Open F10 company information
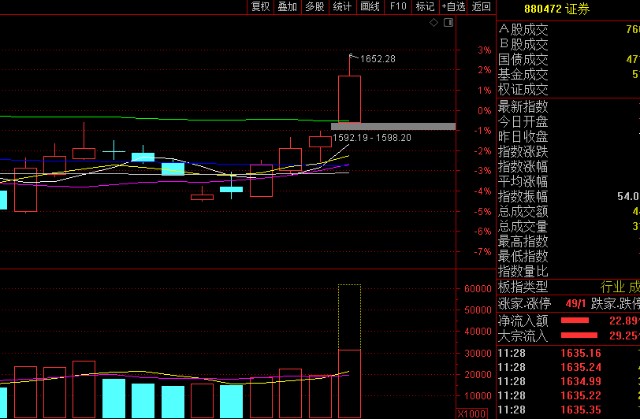Viewport: 640px width, 419px height. coord(398,7)
